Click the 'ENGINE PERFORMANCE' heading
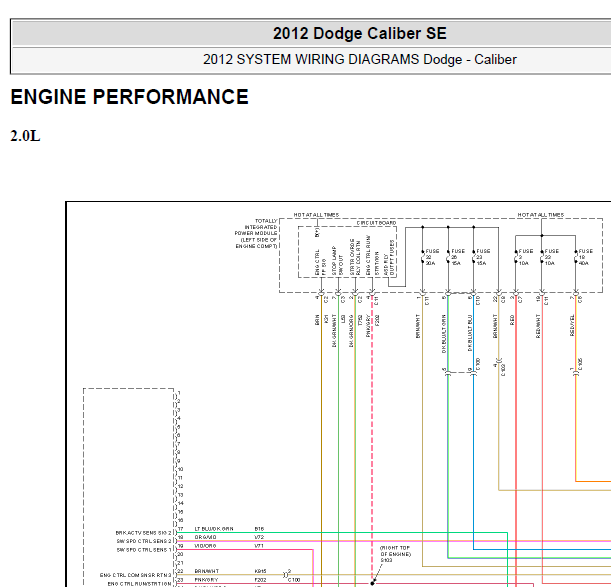 (129, 97)
